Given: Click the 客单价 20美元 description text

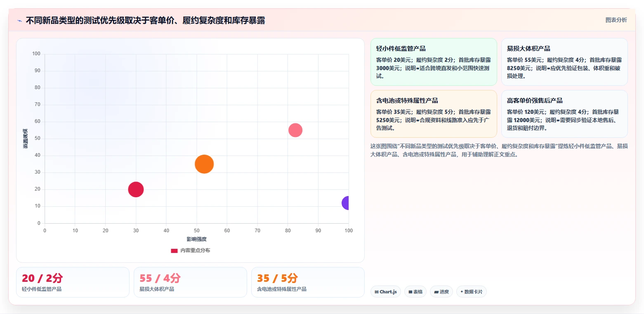Looking at the screenshot, I should tap(434, 68).
